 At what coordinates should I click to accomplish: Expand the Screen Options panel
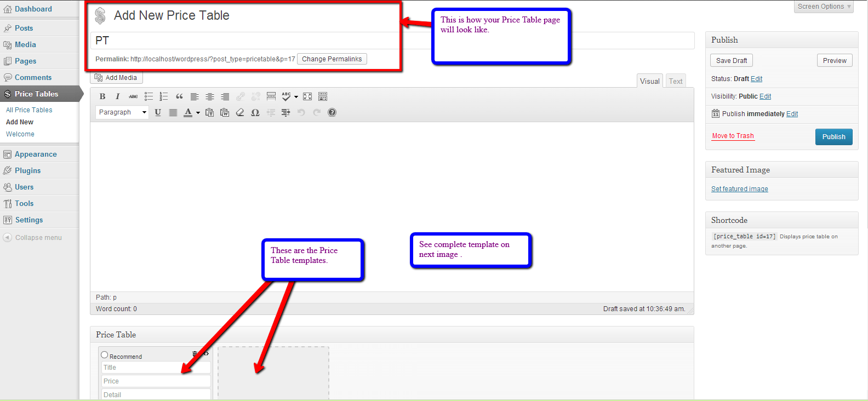pyautogui.click(x=824, y=7)
